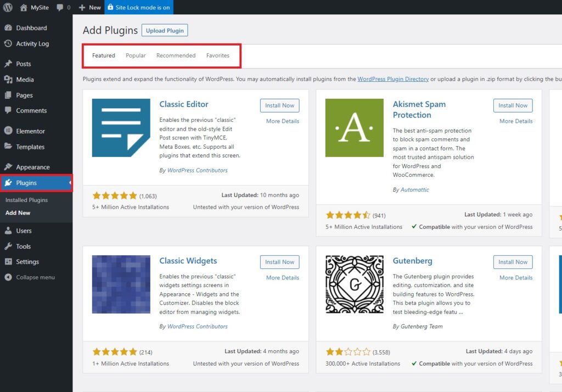Click the Templates folder icon
This screenshot has width=562, height=392.
[x=8, y=147]
